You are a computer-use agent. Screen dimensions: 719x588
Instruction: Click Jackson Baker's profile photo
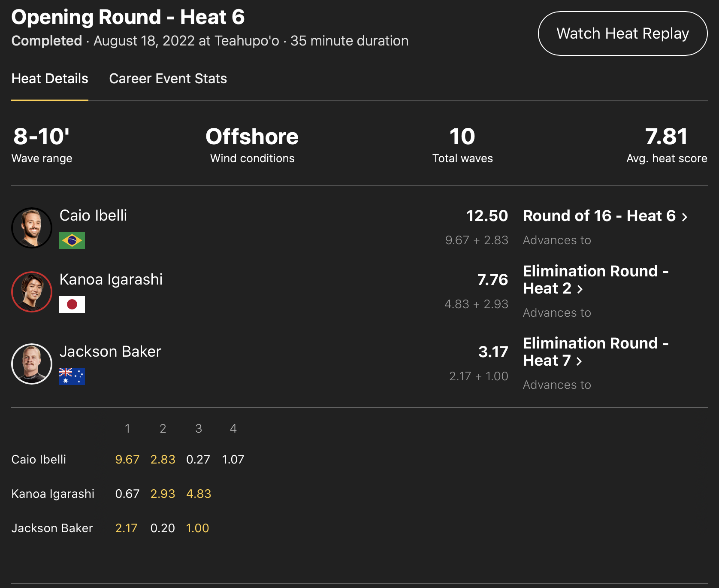click(32, 364)
